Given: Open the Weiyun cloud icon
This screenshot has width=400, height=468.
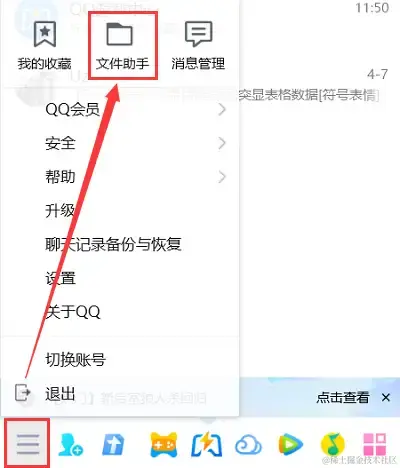Looking at the screenshot, I should tap(248, 445).
